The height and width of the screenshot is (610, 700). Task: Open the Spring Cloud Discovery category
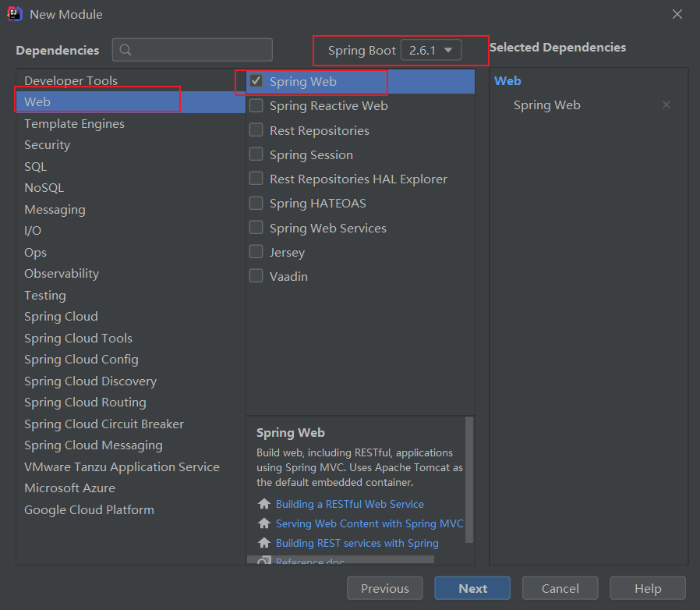[90, 381]
